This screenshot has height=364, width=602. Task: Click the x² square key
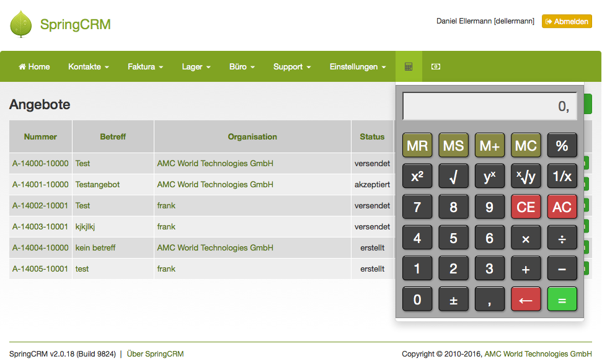click(417, 176)
